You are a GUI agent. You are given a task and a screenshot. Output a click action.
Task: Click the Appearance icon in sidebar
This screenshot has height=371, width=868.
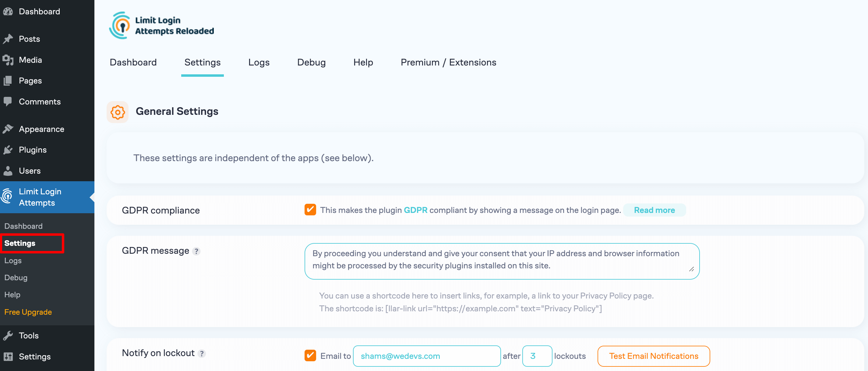click(x=9, y=129)
